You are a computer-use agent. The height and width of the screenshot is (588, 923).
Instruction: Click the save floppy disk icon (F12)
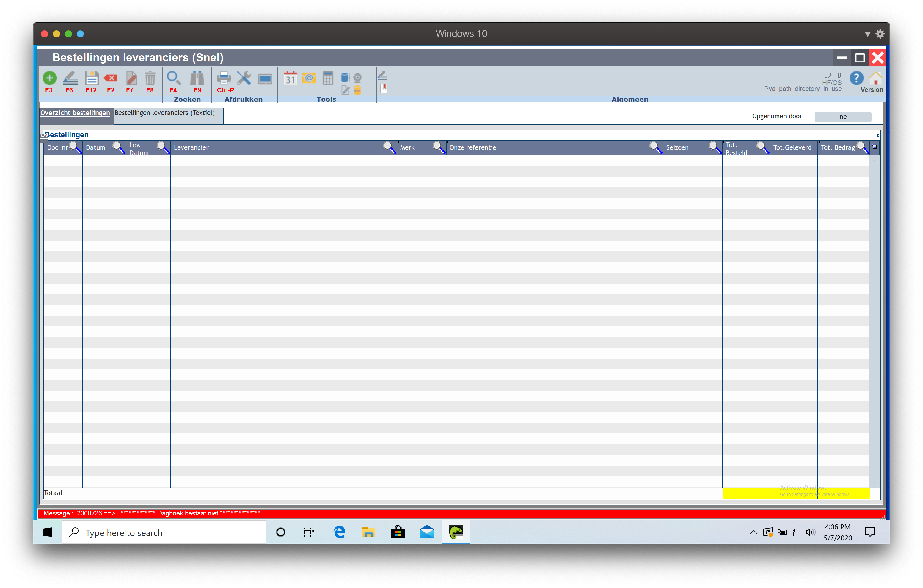tap(91, 78)
